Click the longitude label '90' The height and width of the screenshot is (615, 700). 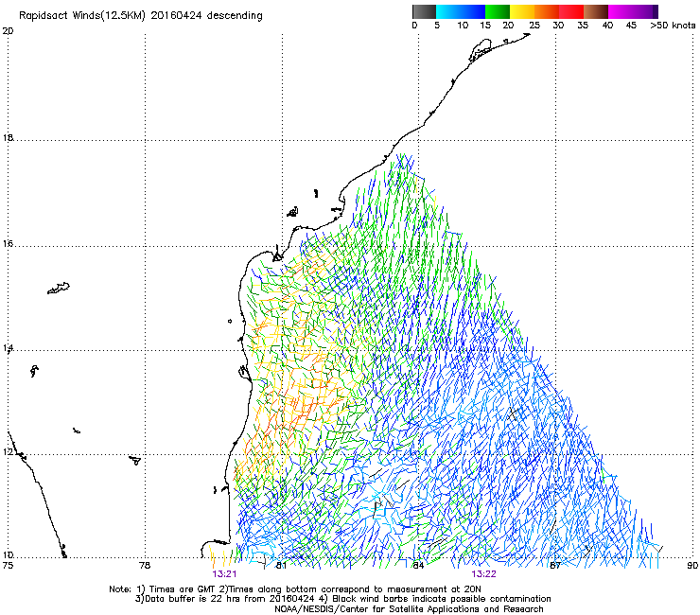coord(692,566)
